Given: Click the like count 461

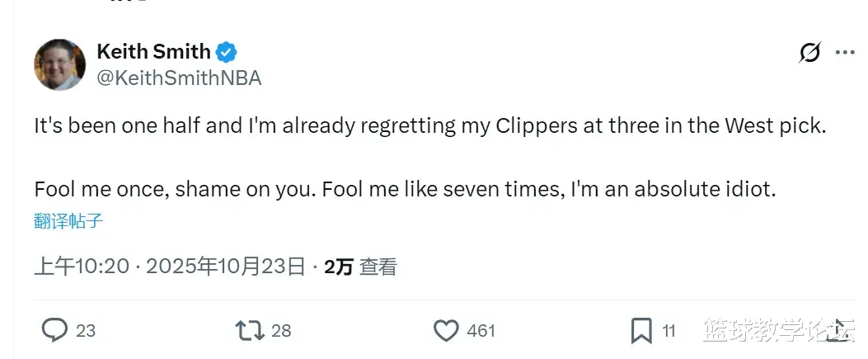Looking at the screenshot, I should (x=481, y=331).
